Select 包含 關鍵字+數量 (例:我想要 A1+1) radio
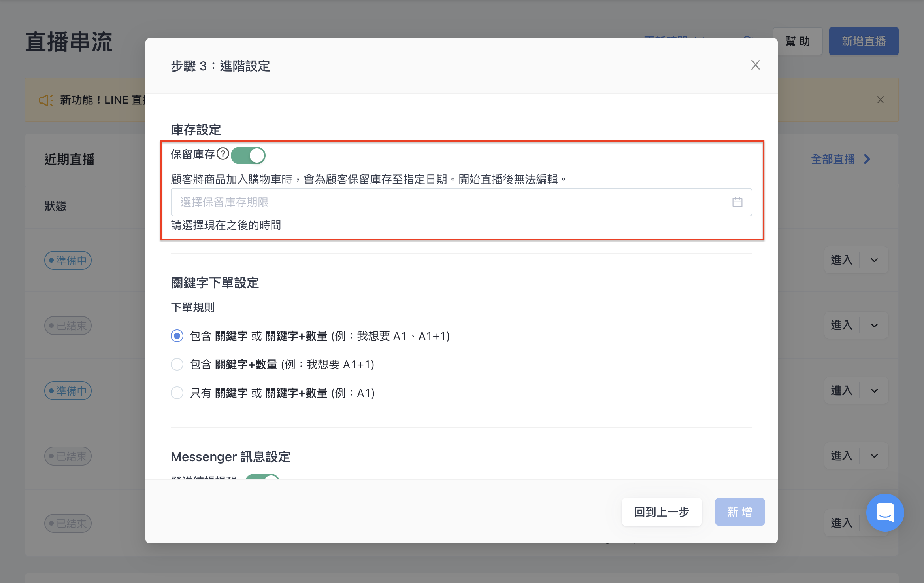 [x=177, y=364]
